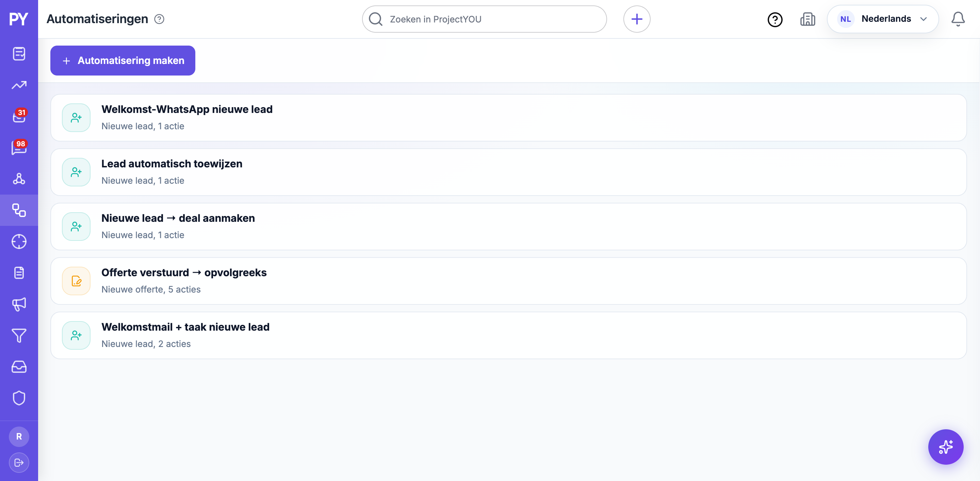Open Offerte verstuurd → opvolgreeks automation
This screenshot has width=980, height=481.
point(509,281)
